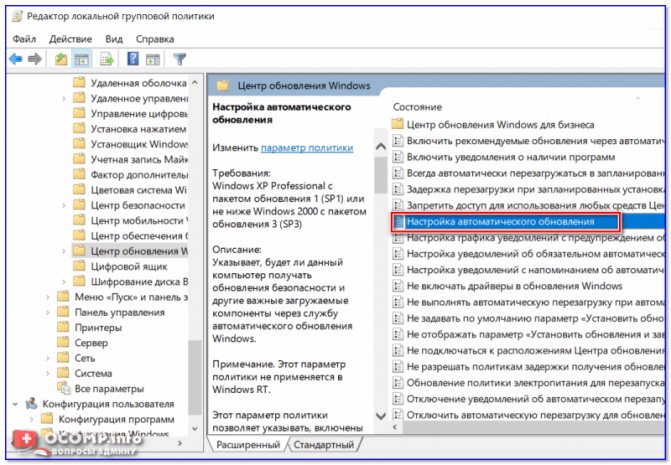The image size is (671, 465).
Task: Select Цветовая система Wi folder in tree
Action: pos(130,190)
